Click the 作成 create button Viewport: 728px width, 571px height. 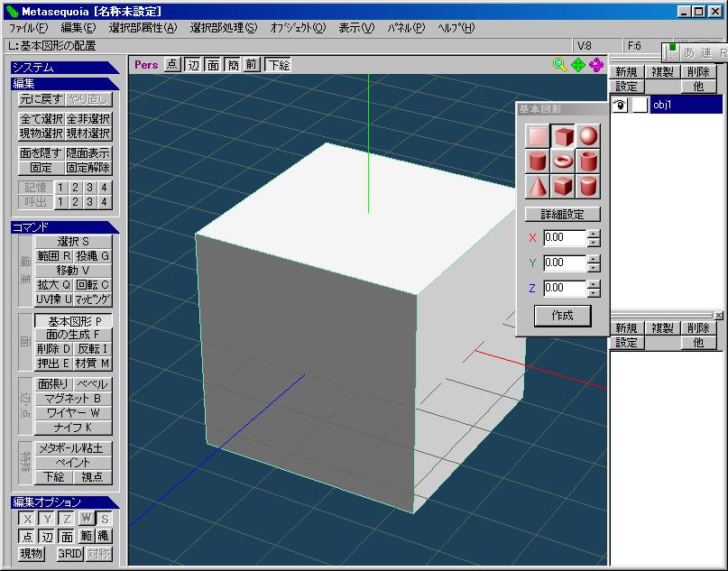click(563, 316)
